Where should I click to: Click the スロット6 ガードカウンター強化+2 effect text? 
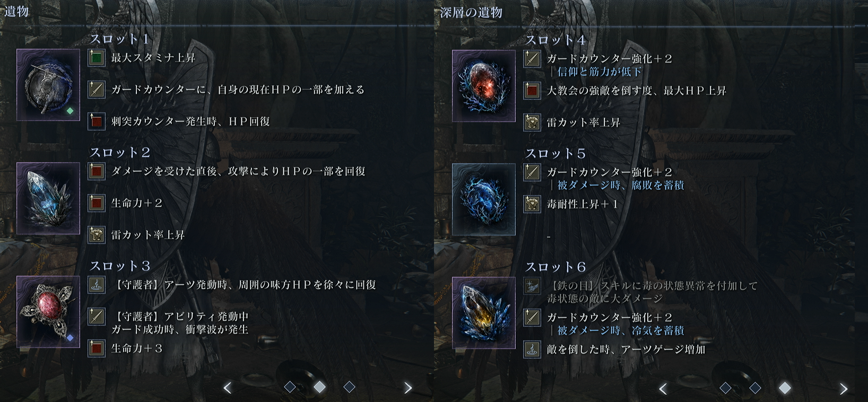point(610,318)
